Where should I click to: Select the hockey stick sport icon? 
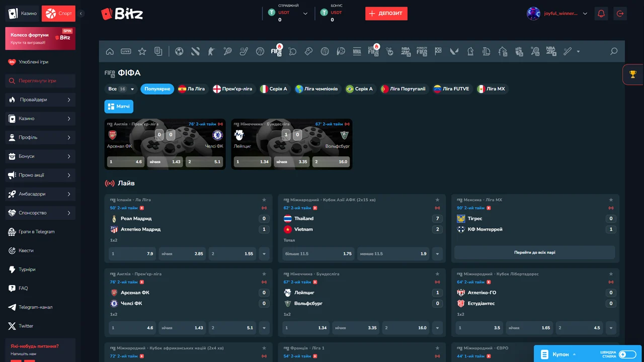coord(244,51)
